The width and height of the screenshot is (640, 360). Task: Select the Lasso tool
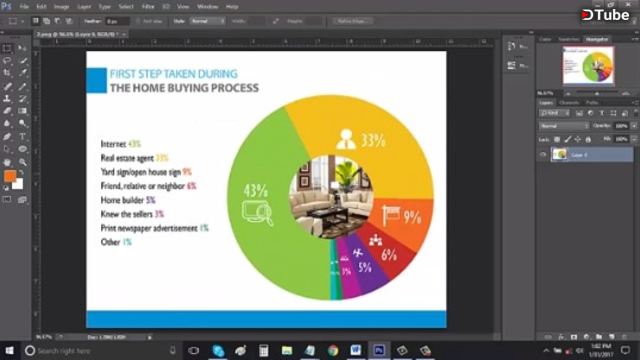click(7, 61)
